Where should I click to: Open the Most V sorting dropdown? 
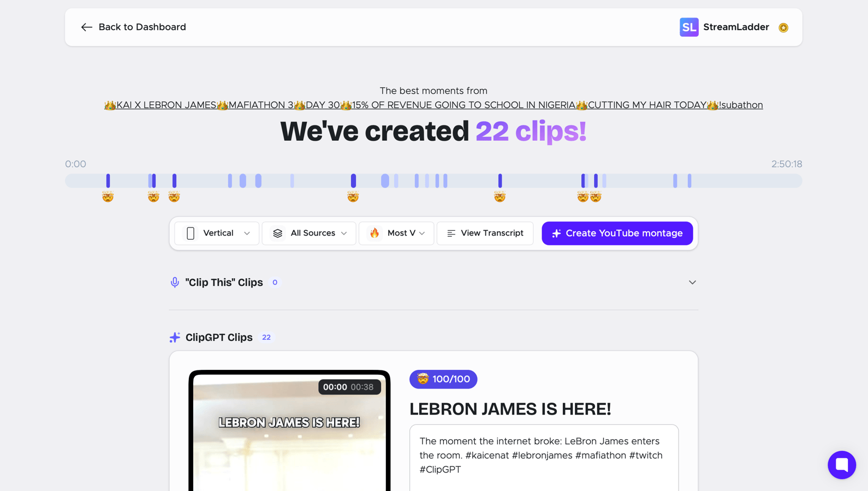(396, 233)
